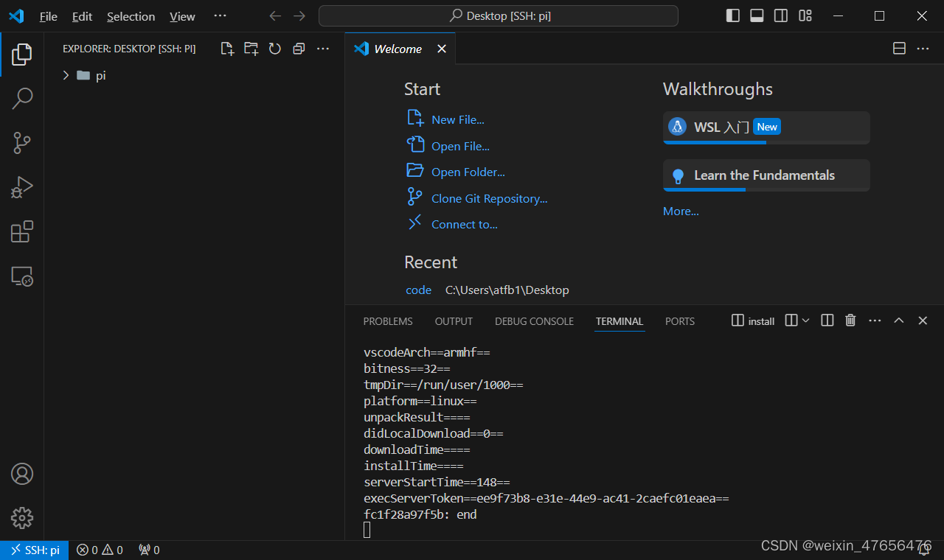Viewport: 944px width, 560px height.
Task: Click the More... walkthroughs link
Action: coord(681,211)
